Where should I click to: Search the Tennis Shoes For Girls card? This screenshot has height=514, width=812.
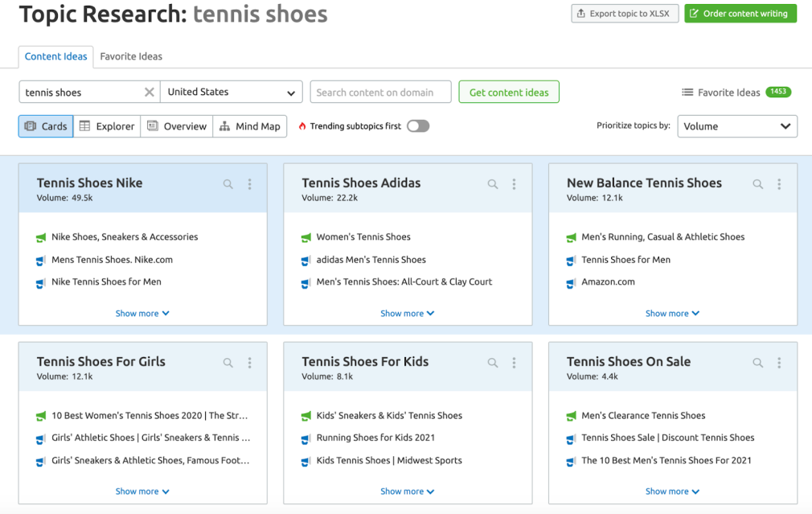[228, 363]
